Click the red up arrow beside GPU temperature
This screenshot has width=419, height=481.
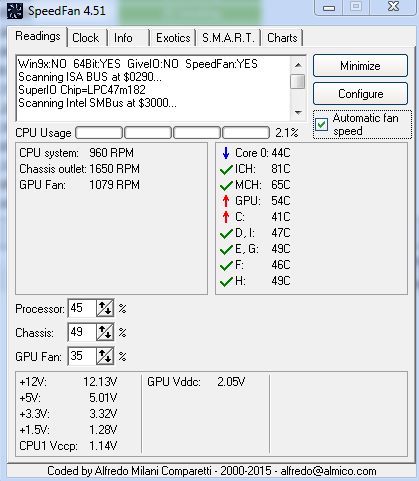click(x=226, y=201)
